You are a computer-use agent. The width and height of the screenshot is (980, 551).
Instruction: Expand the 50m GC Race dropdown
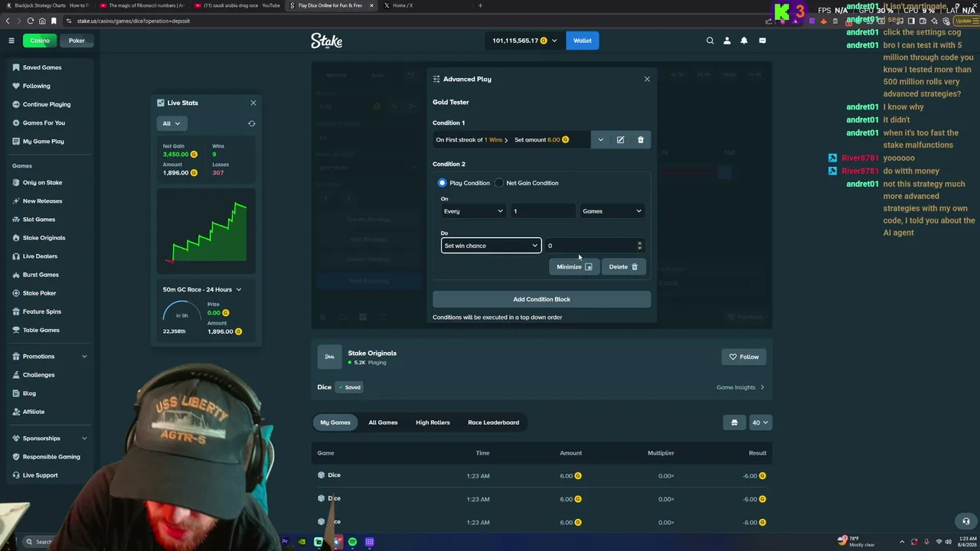pyautogui.click(x=202, y=289)
